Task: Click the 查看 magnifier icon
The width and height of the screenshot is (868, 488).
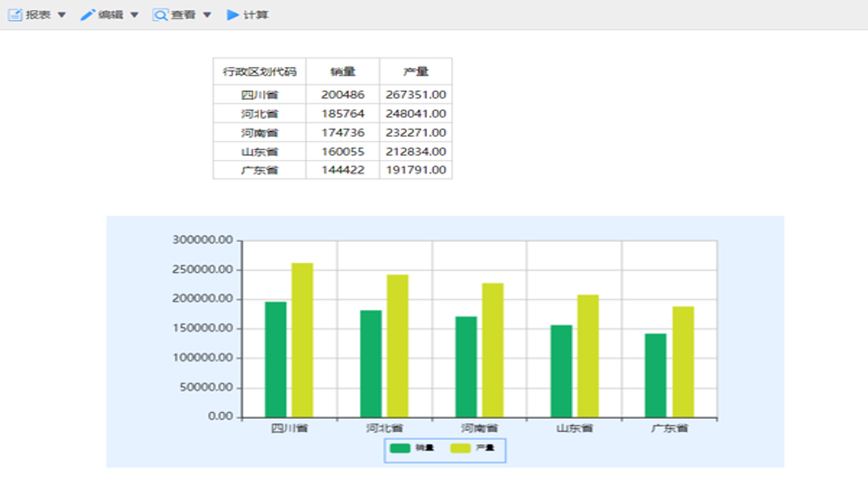Action: tap(160, 15)
